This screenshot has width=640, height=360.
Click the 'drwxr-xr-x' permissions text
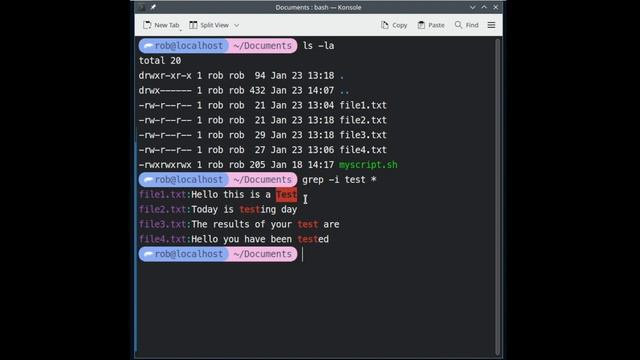(x=165, y=76)
